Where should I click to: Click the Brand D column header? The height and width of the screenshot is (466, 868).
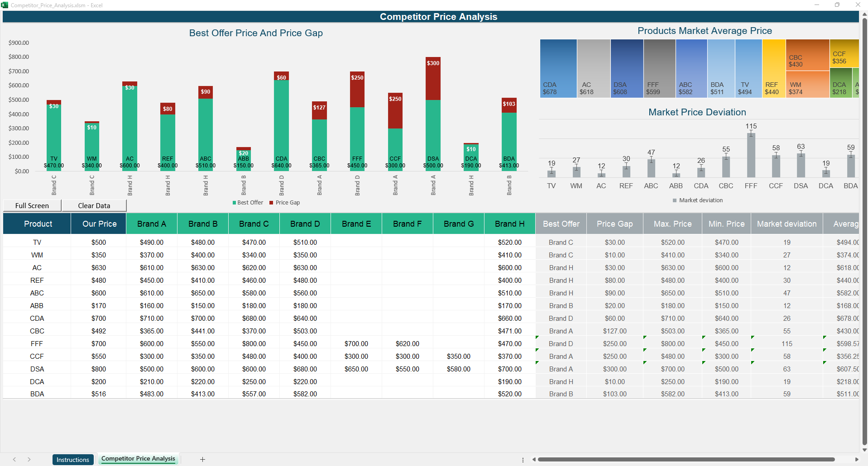tap(305, 224)
